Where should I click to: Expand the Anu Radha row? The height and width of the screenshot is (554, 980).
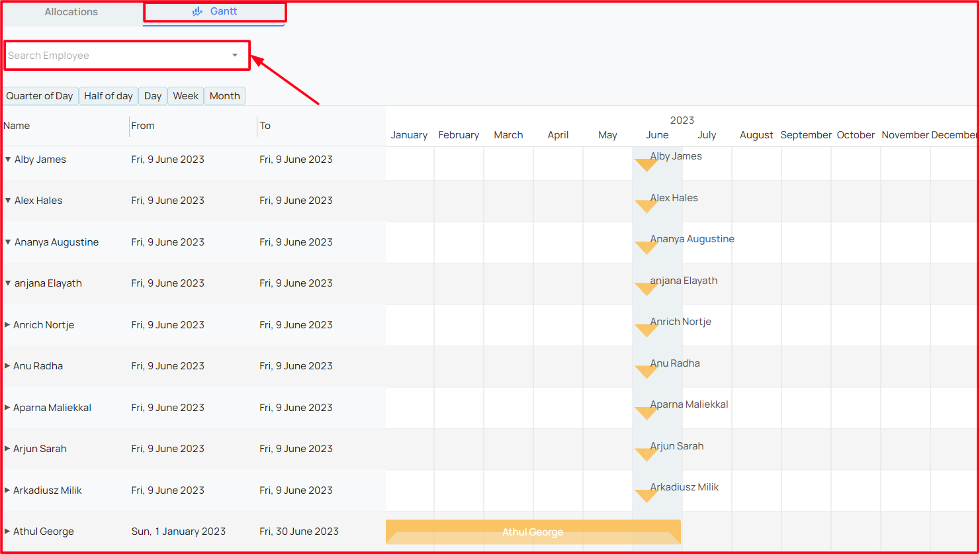[7, 366]
